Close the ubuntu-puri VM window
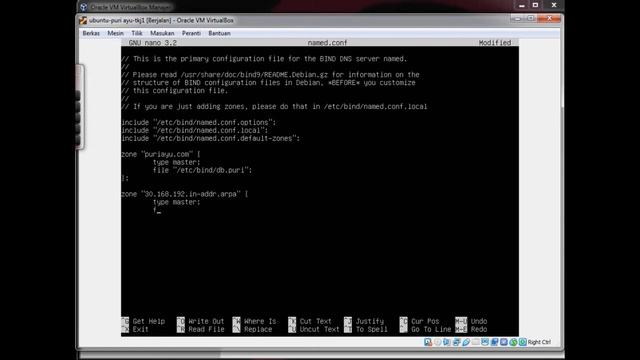 [x=549, y=18]
